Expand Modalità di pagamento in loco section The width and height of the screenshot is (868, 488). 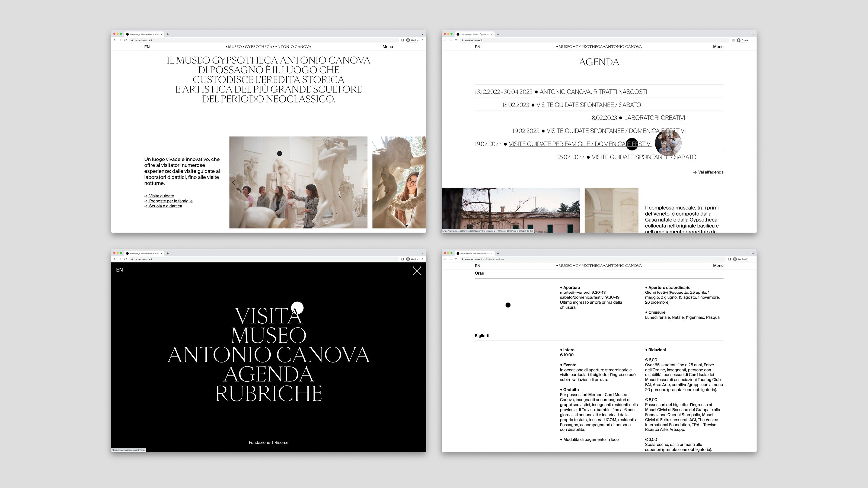[591, 439]
